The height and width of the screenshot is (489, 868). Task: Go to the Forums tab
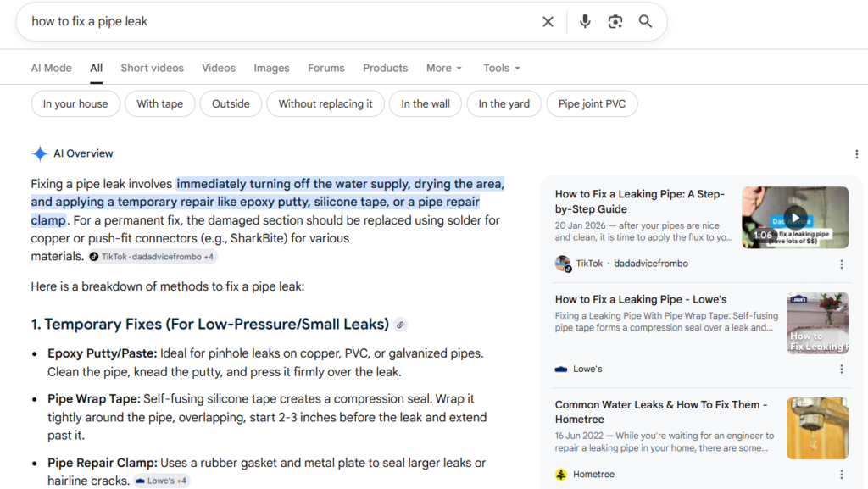(x=326, y=68)
